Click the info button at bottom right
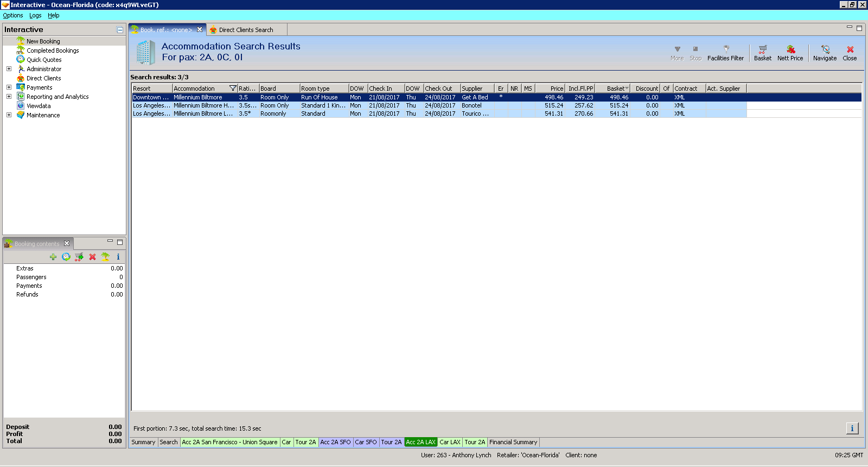Viewport: 868px width, 467px height. (x=852, y=428)
